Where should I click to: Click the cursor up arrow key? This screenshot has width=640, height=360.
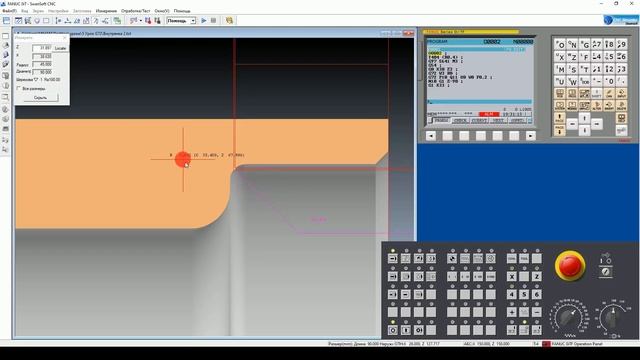584,118
